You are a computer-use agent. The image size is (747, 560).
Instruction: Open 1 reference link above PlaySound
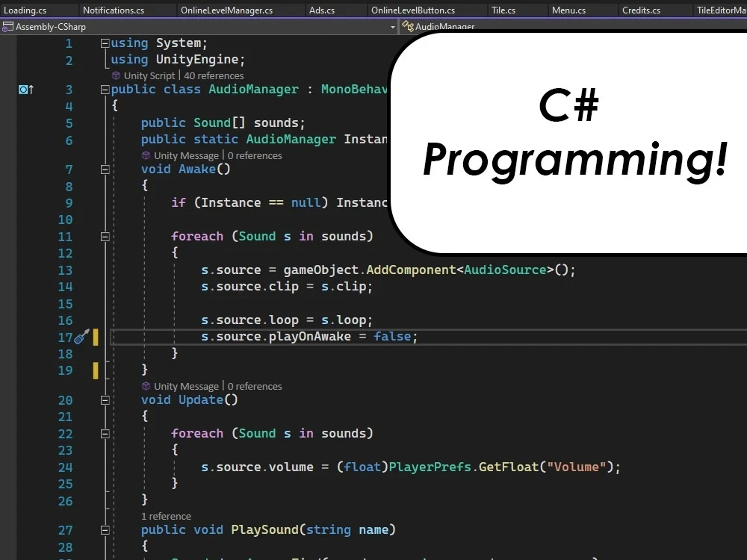tap(166, 516)
